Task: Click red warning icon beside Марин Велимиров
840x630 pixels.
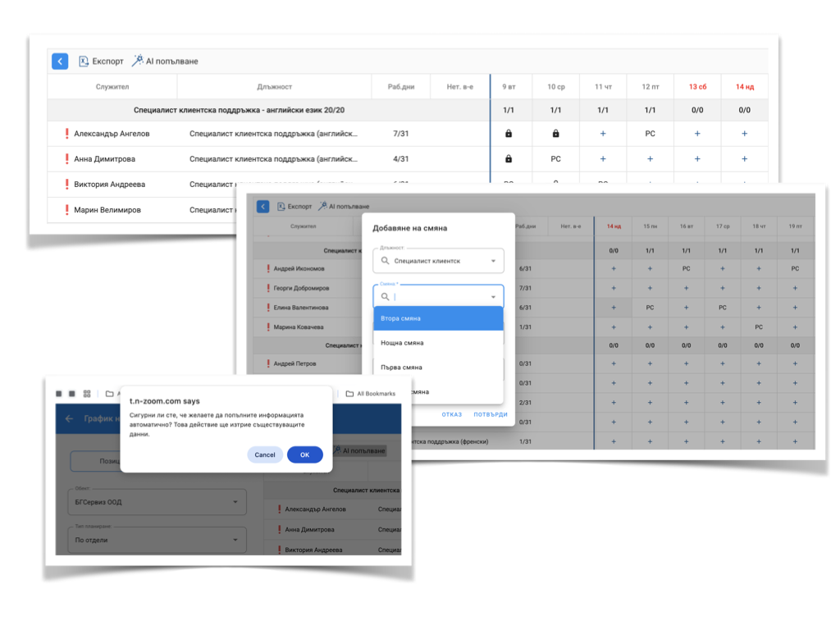Action: click(x=66, y=210)
